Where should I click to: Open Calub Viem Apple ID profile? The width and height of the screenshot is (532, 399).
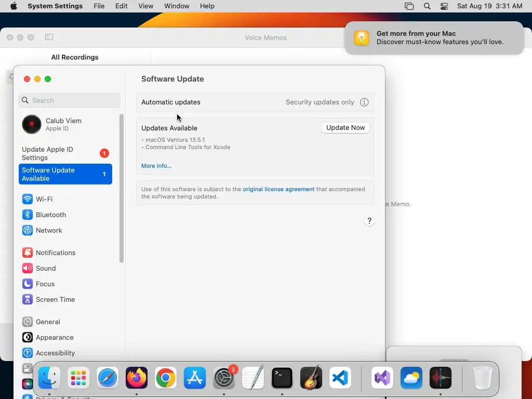pyautogui.click(x=65, y=124)
